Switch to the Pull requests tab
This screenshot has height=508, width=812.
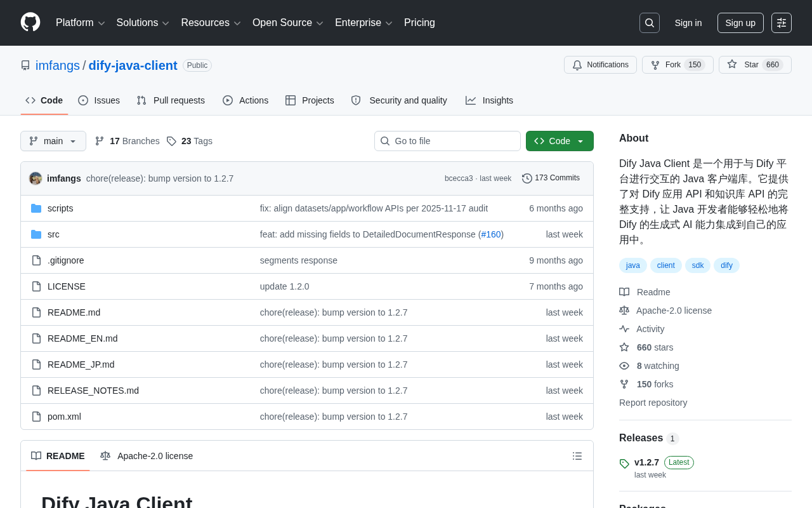pos(171,100)
